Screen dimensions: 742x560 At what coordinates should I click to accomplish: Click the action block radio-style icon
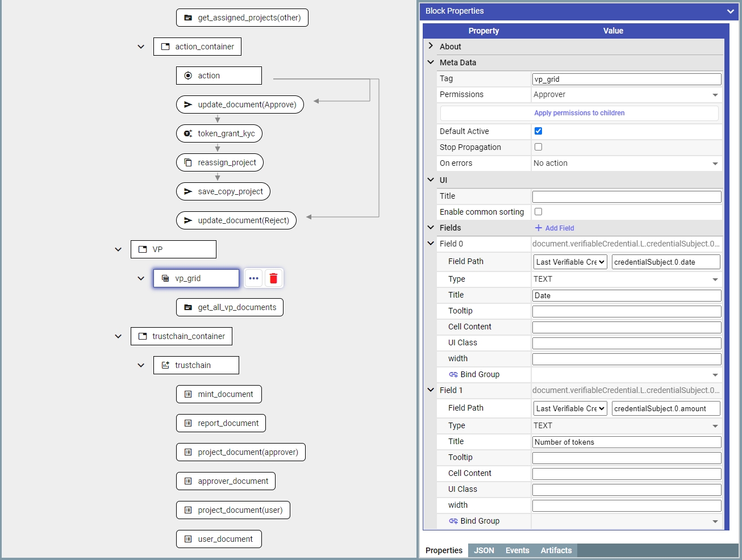188,76
